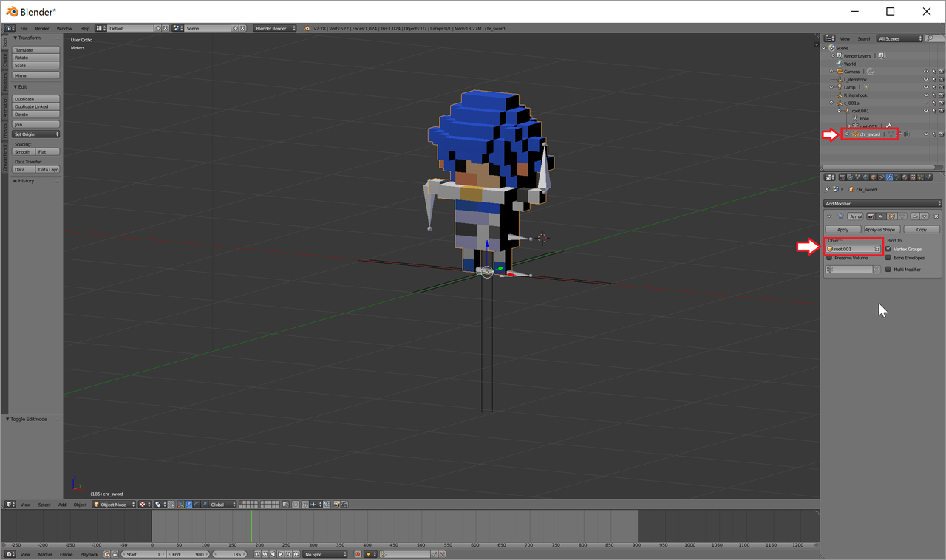946x560 pixels.
Task: Switch to the Animation tool shelf tab
Action: point(5,107)
